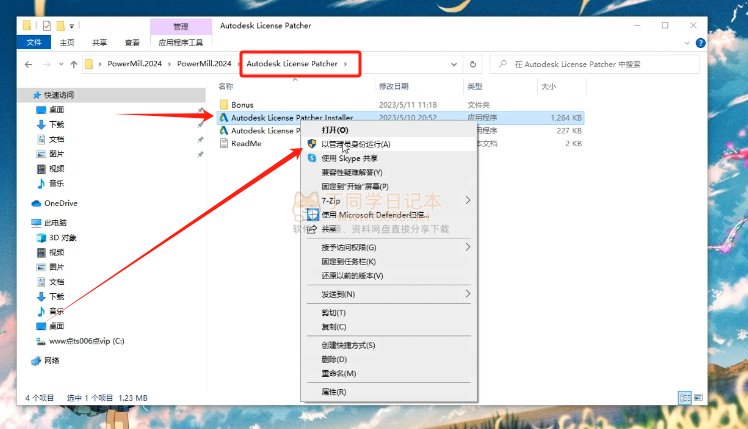Screen dimensions: 748x429
Task: Choose 创建快捷方式(S)
Action: coord(389,345)
